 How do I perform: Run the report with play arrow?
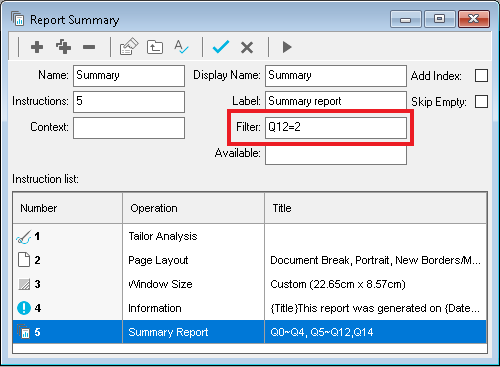pyautogui.click(x=287, y=47)
